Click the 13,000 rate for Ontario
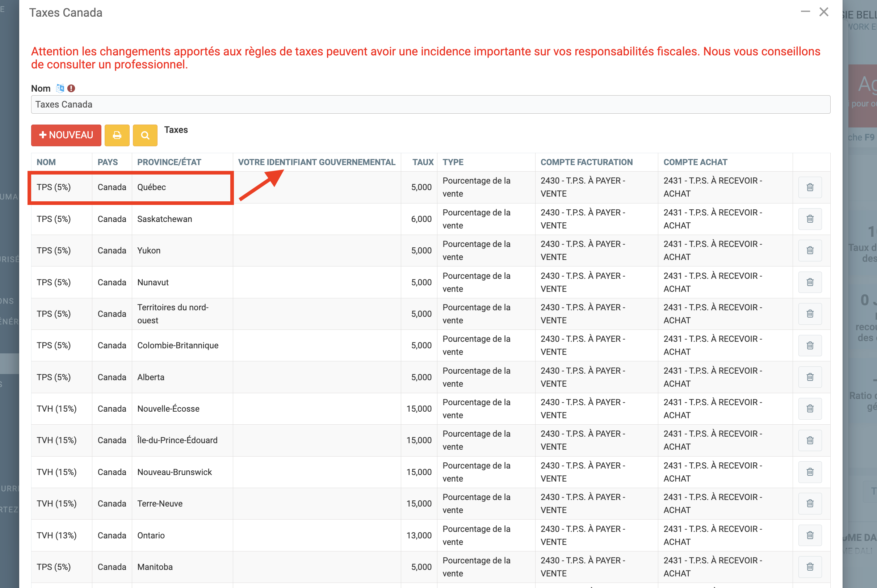877x588 pixels. point(419,535)
